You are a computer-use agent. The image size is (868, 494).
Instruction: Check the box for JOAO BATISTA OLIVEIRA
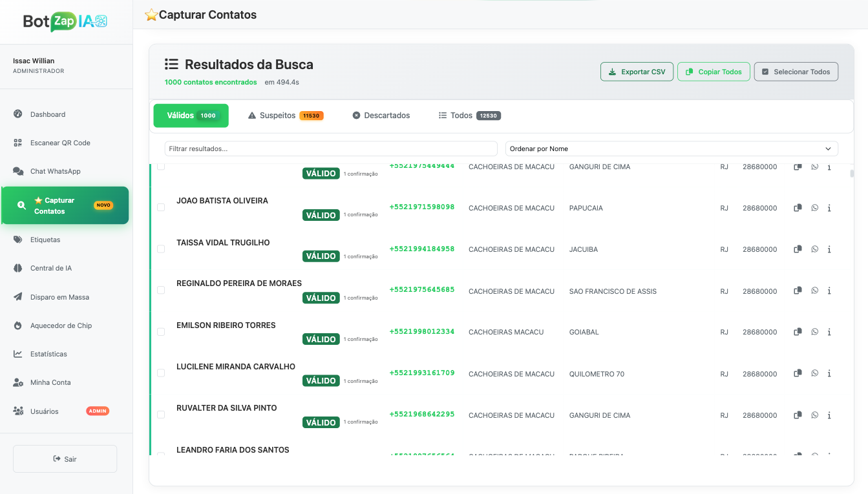click(161, 207)
